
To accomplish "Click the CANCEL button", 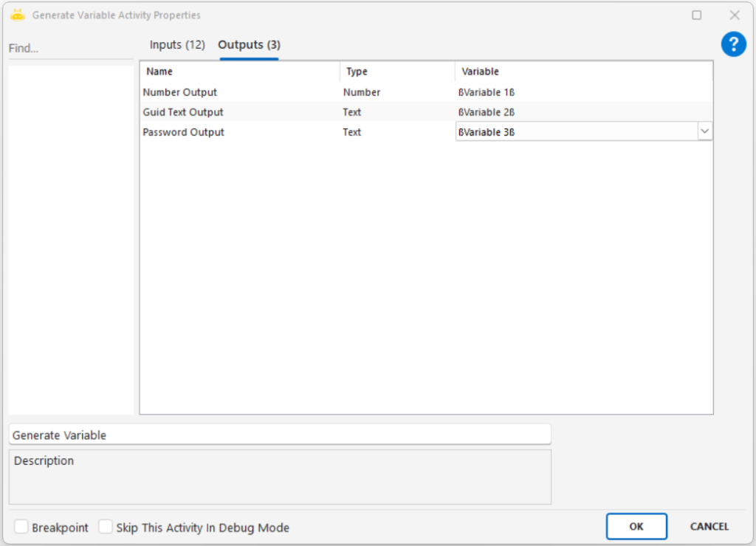I will pos(709,526).
